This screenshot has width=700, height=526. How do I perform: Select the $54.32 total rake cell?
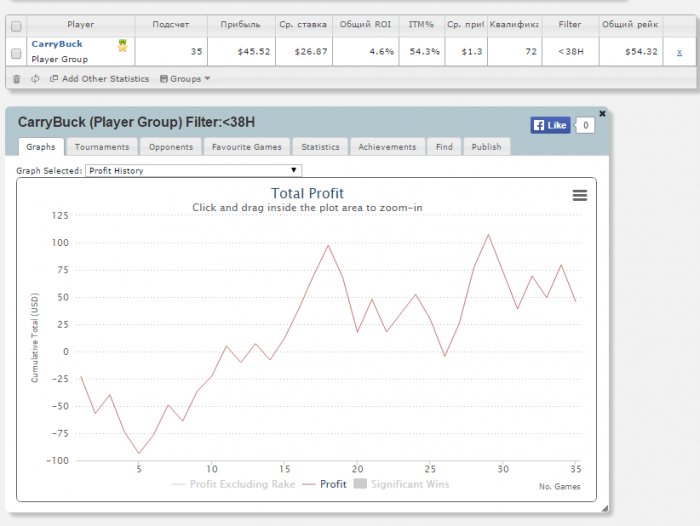coord(630,52)
